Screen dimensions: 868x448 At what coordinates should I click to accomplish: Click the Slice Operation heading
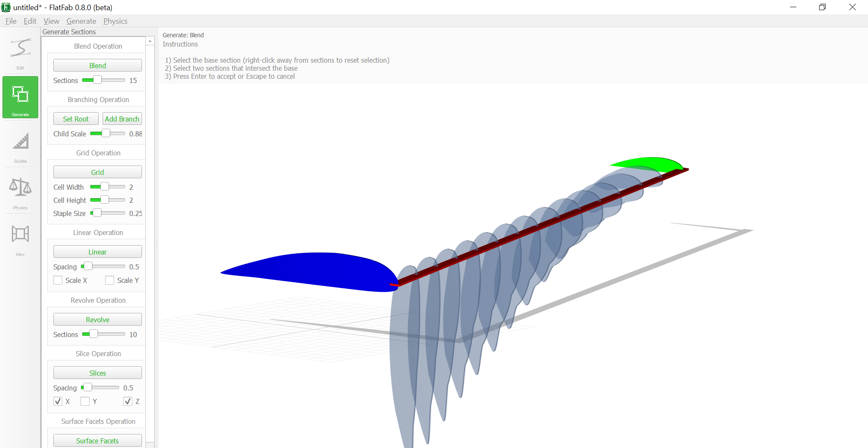tap(98, 354)
